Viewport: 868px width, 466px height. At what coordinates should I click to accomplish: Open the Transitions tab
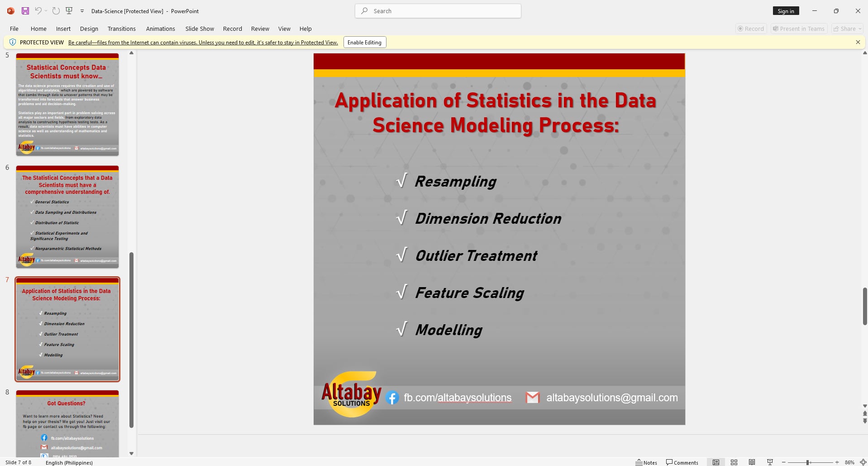point(122,29)
